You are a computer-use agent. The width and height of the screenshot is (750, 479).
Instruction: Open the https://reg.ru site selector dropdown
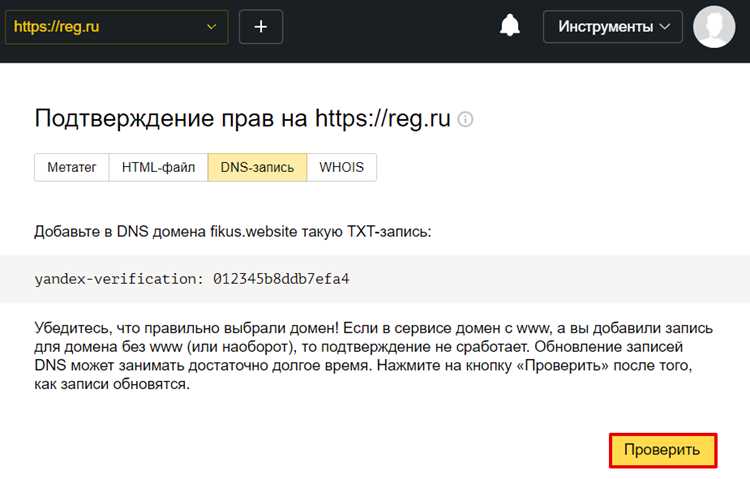[x=116, y=27]
